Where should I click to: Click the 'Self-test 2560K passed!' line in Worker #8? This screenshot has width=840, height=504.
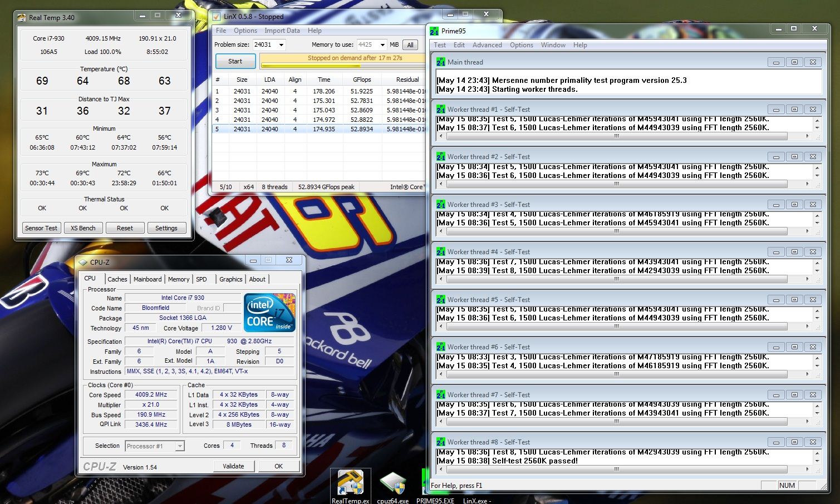(x=507, y=461)
